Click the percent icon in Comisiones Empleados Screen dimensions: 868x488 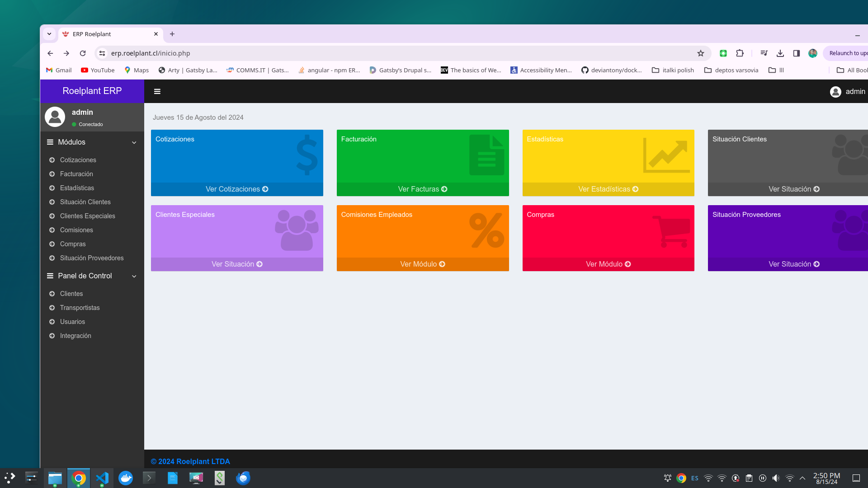tap(486, 230)
